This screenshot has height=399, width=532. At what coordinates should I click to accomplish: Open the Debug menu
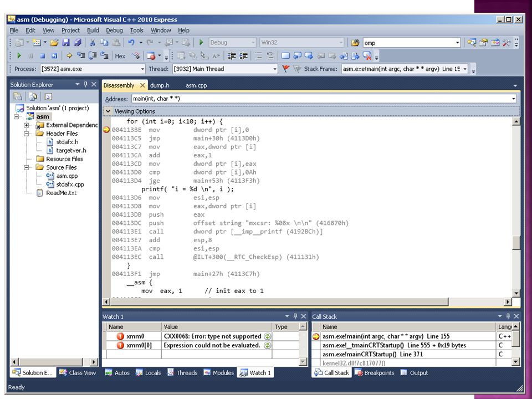pos(114,30)
